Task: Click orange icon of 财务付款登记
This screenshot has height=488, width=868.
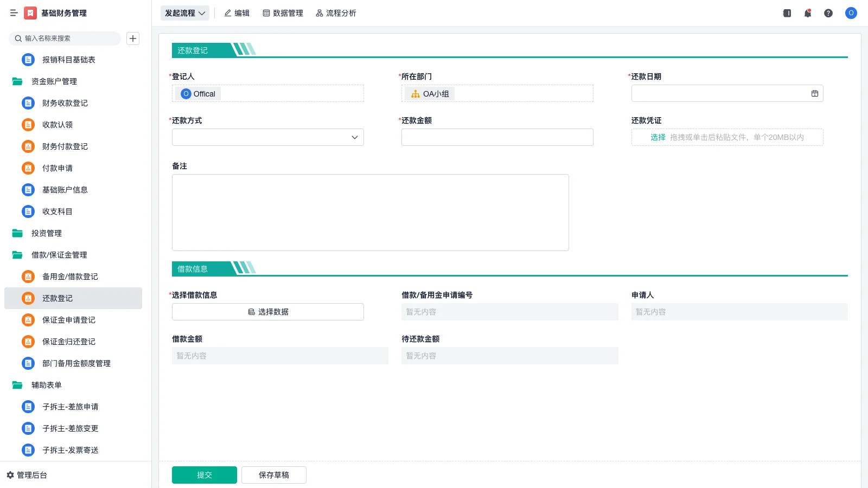Action: 28,146
